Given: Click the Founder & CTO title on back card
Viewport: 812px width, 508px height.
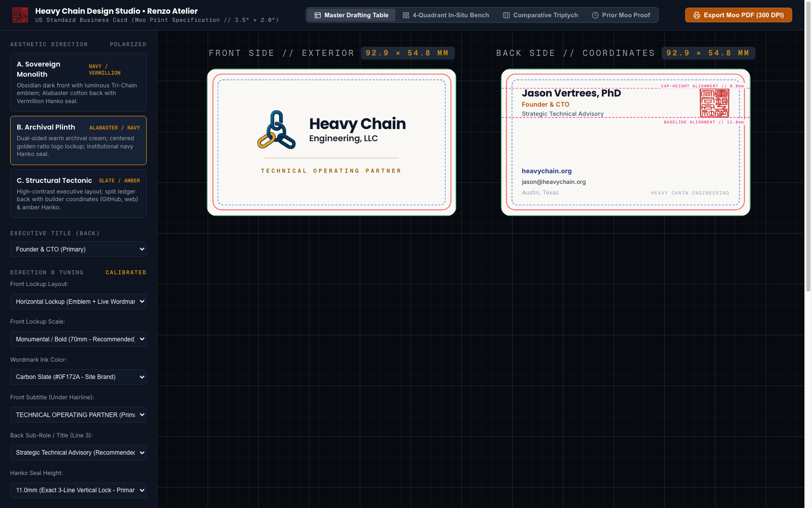Looking at the screenshot, I should [x=546, y=105].
